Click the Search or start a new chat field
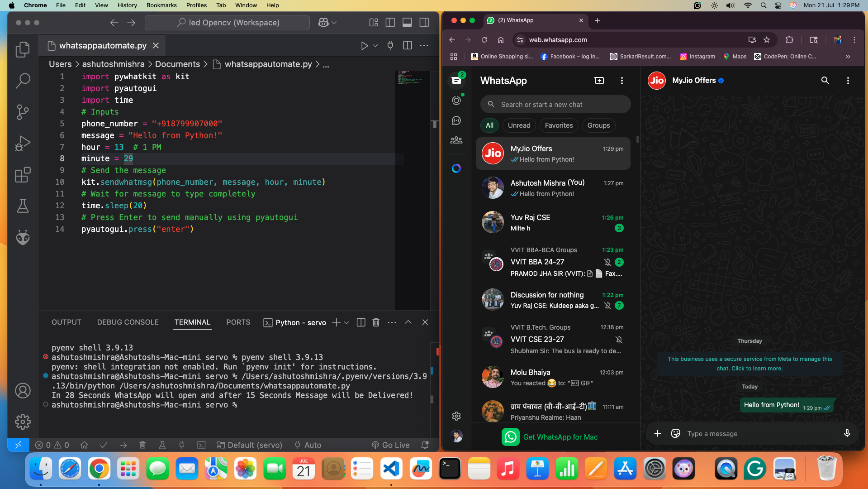The width and height of the screenshot is (868, 489). click(555, 105)
